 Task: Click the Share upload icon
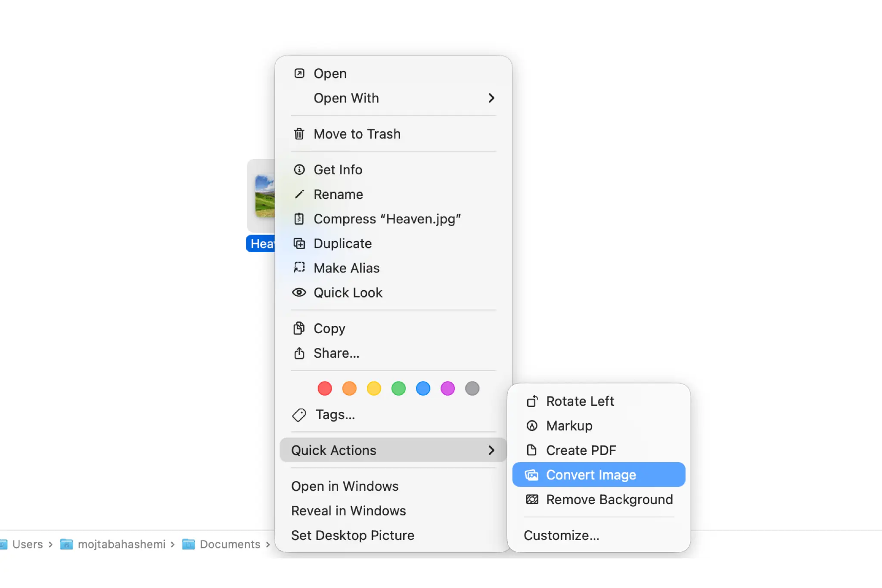click(299, 353)
